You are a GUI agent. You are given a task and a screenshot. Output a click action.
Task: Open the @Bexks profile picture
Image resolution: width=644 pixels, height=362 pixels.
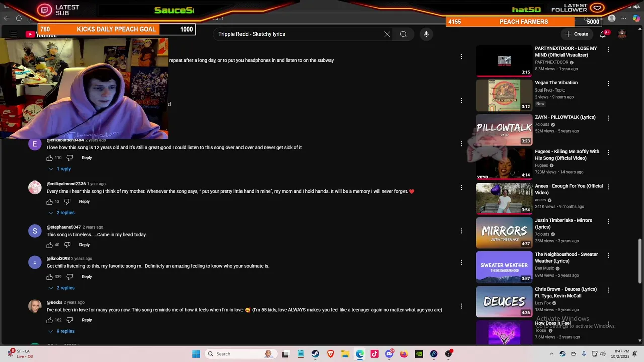35,306
